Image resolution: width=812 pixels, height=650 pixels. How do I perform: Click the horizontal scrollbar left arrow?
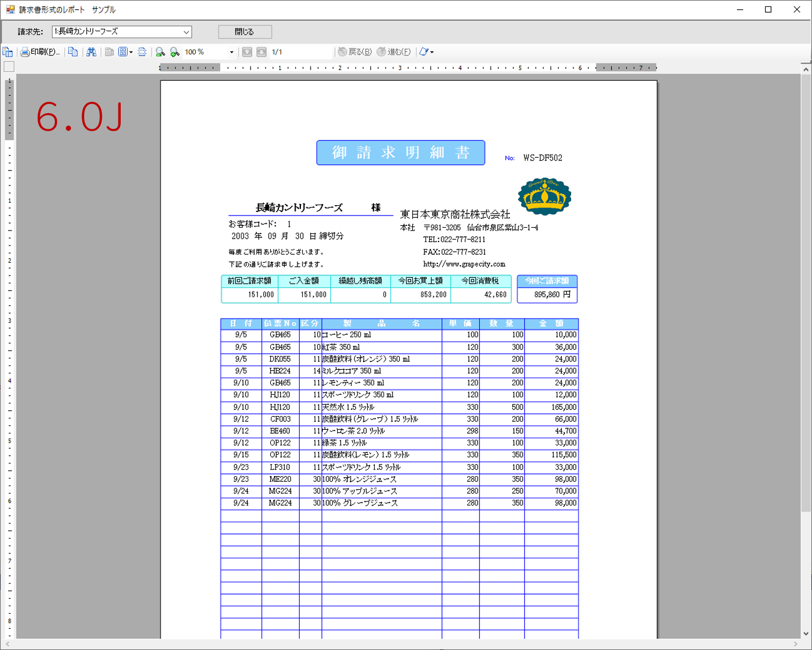(8, 644)
